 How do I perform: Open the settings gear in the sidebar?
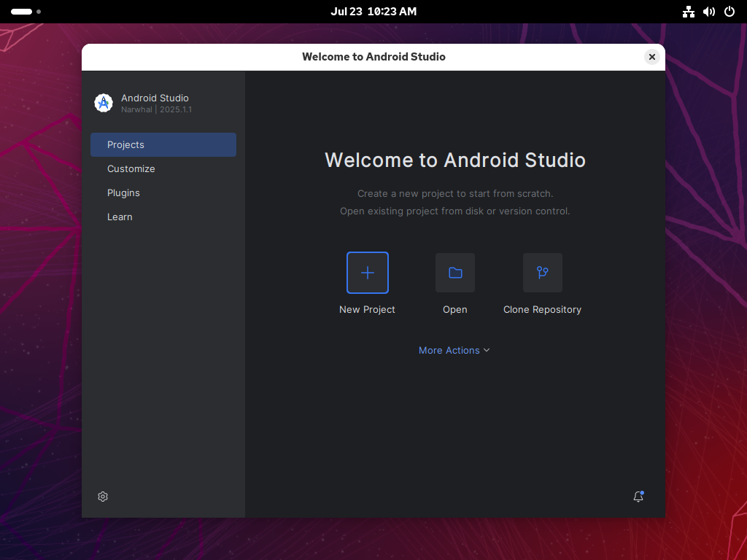point(102,497)
